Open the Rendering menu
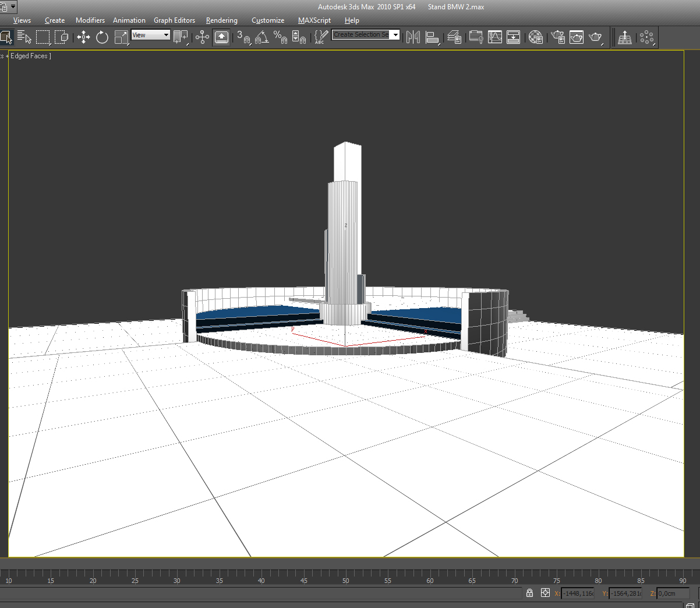Image resolution: width=700 pixels, height=608 pixels. (222, 20)
